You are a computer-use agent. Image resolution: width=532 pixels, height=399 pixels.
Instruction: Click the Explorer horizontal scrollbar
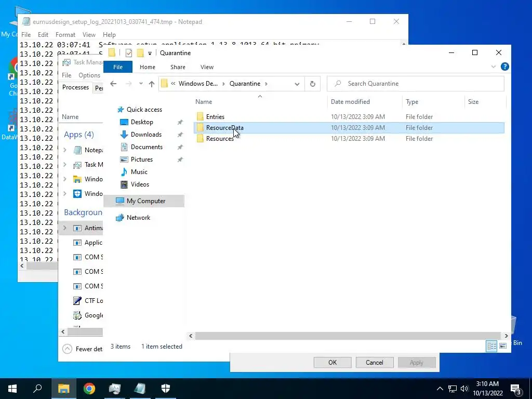[348, 336]
